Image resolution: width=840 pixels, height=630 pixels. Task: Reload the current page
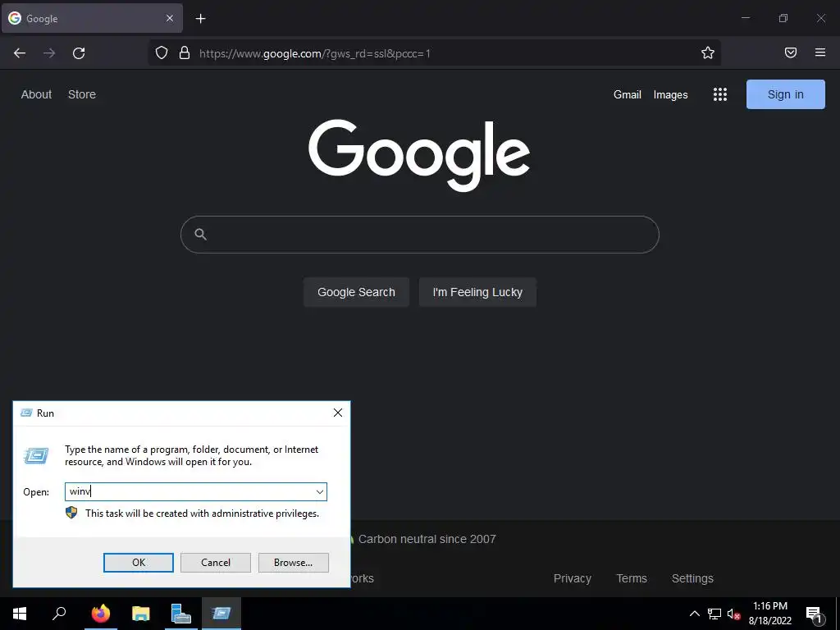point(79,53)
